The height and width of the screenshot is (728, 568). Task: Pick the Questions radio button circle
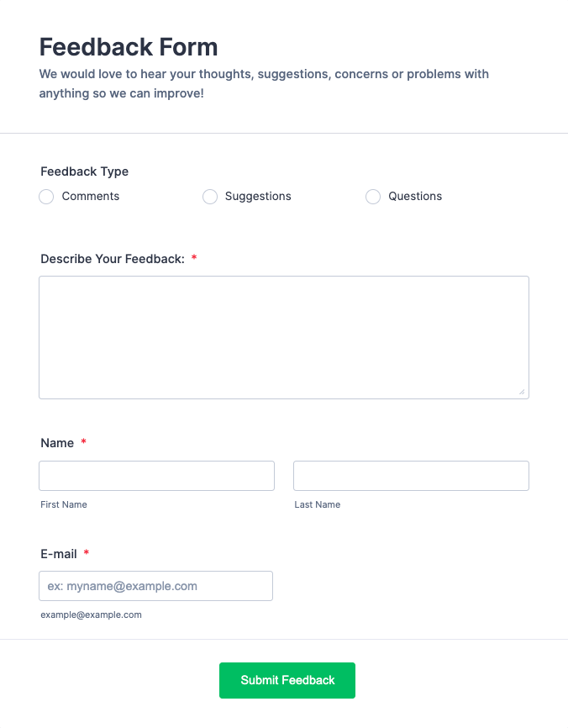tap(373, 197)
